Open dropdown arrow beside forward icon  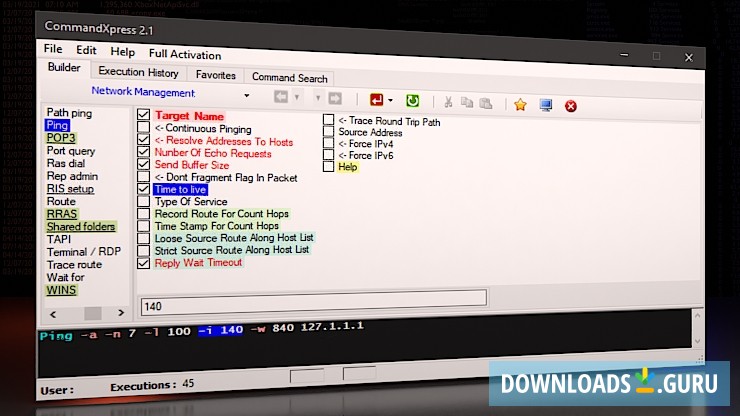pyautogui.click(x=318, y=98)
